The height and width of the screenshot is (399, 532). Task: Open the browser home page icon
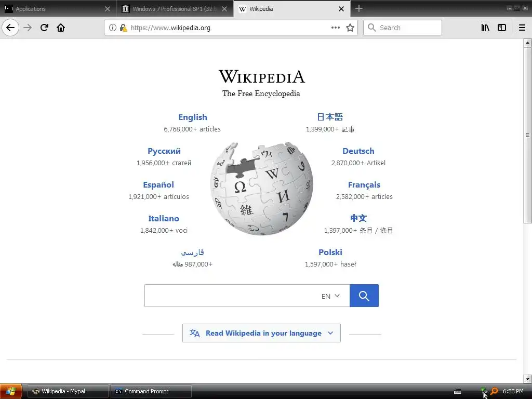coord(61,28)
